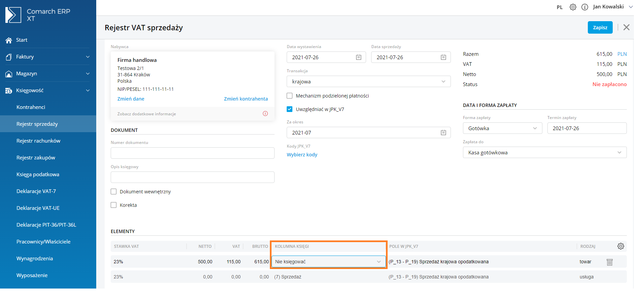Focus the Opis księgowy field
644x304 pixels.
tap(192, 177)
